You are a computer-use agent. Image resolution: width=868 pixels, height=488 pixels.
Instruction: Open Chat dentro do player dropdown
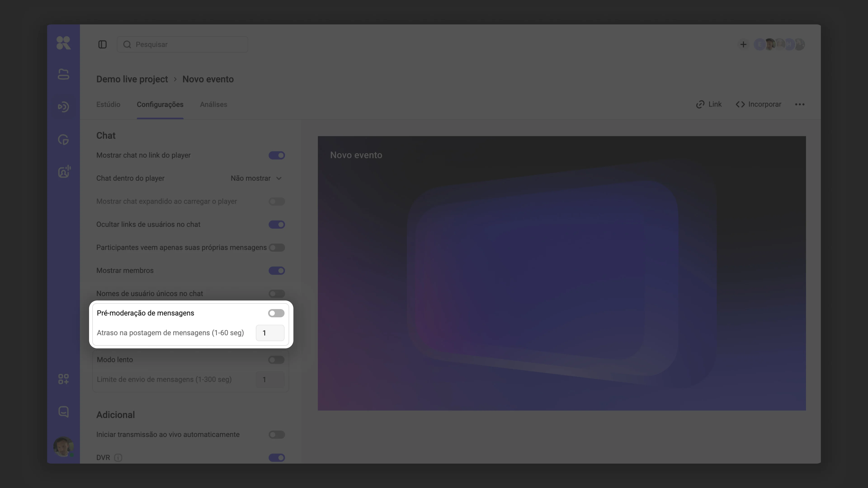pyautogui.click(x=256, y=178)
